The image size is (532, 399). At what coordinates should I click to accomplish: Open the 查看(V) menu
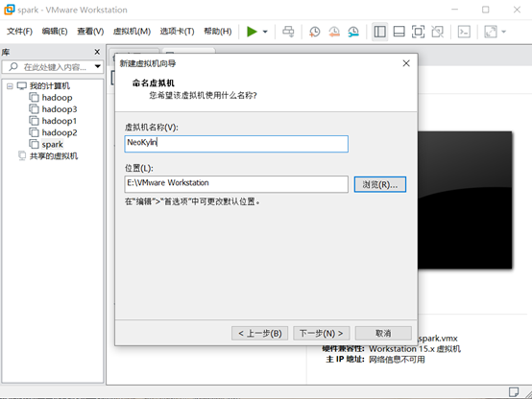coord(90,32)
